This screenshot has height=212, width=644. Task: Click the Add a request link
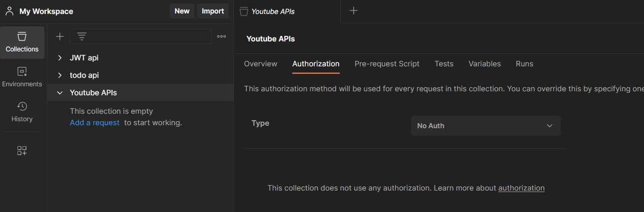95,123
